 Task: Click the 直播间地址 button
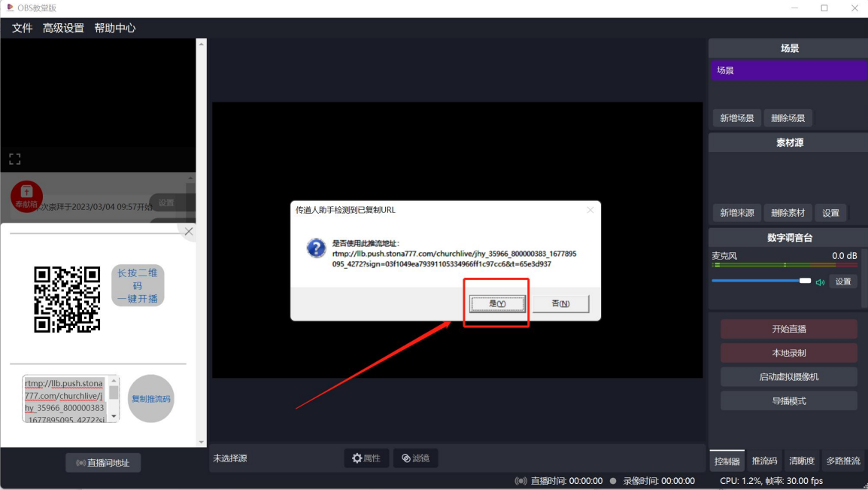click(x=103, y=463)
